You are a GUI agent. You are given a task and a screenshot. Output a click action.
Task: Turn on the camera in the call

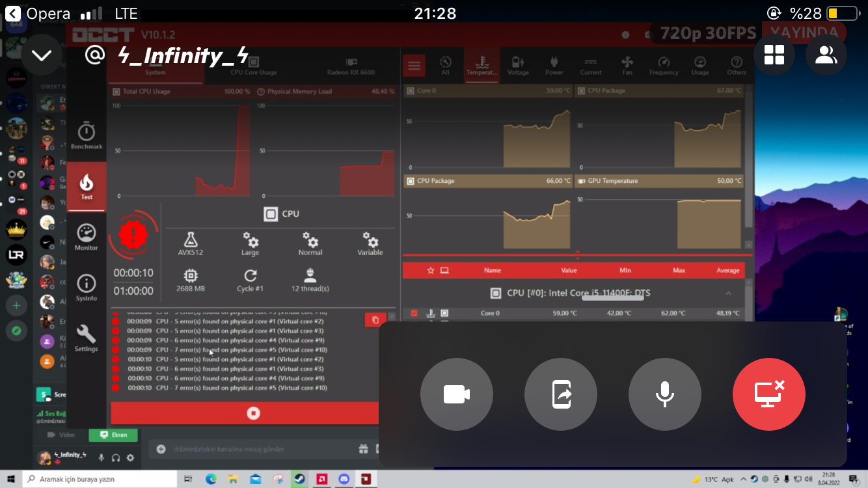pyautogui.click(x=457, y=394)
